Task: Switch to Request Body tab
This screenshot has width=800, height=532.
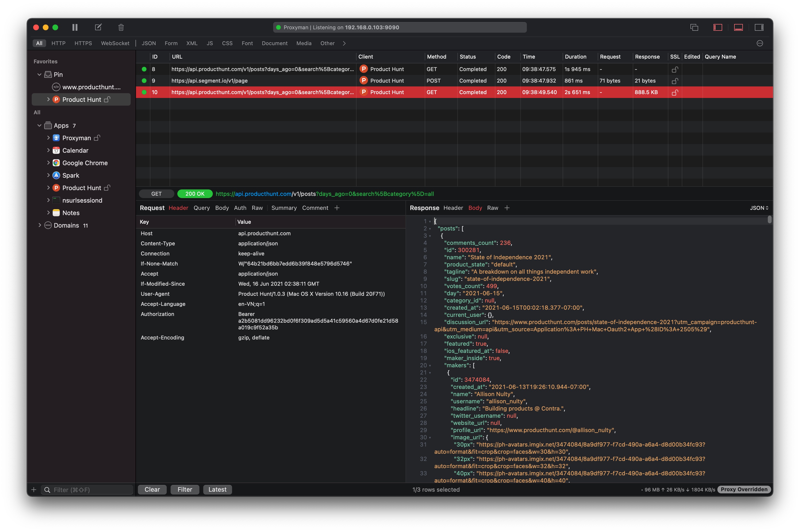Action: tap(222, 208)
